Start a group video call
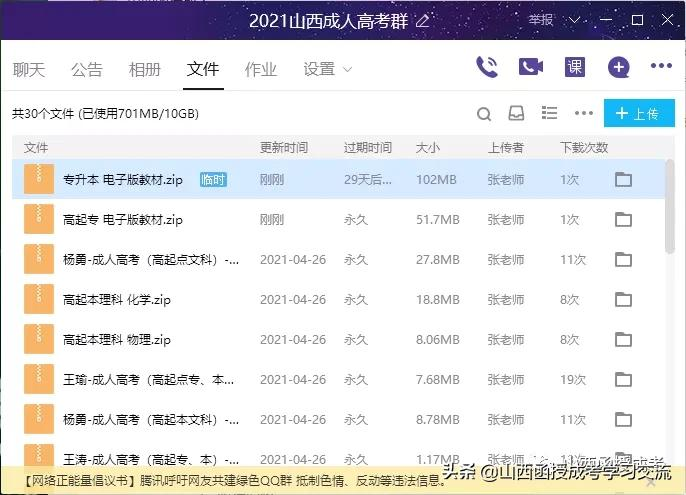Screen dimensions: 686x495 [x=531, y=67]
